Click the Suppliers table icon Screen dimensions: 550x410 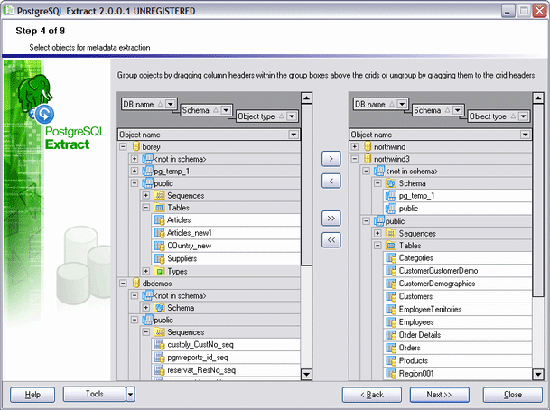click(159, 258)
